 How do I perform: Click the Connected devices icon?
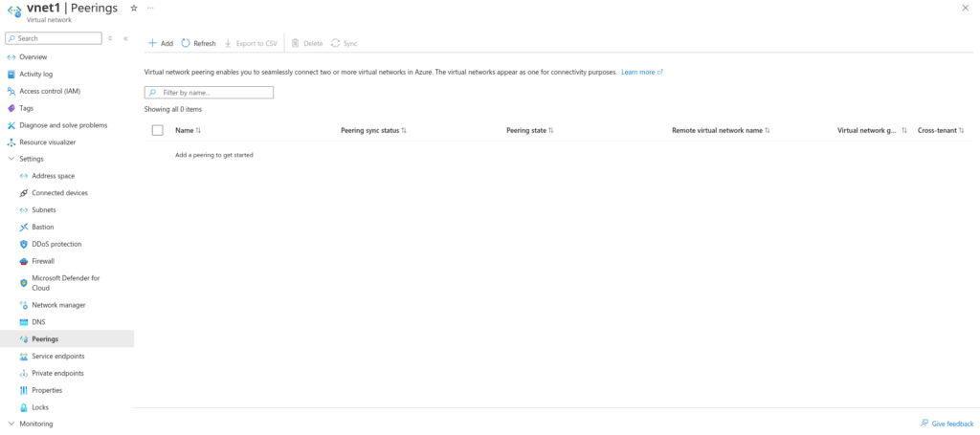(x=24, y=193)
